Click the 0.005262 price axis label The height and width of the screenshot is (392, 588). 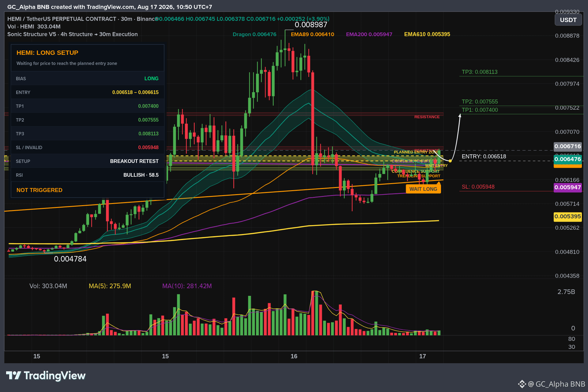pos(567,228)
